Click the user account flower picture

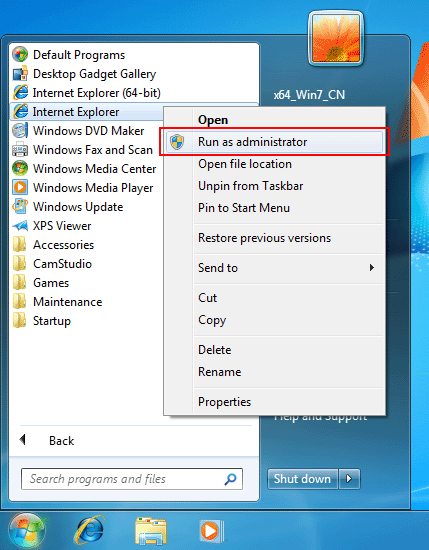click(336, 39)
